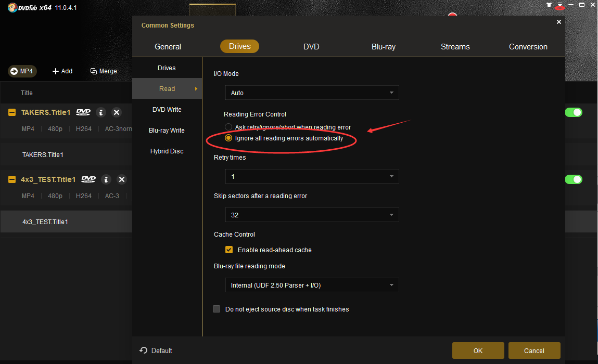This screenshot has height=364, width=598.
Task: Reset settings with the Default button
Action: [x=156, y=350]
